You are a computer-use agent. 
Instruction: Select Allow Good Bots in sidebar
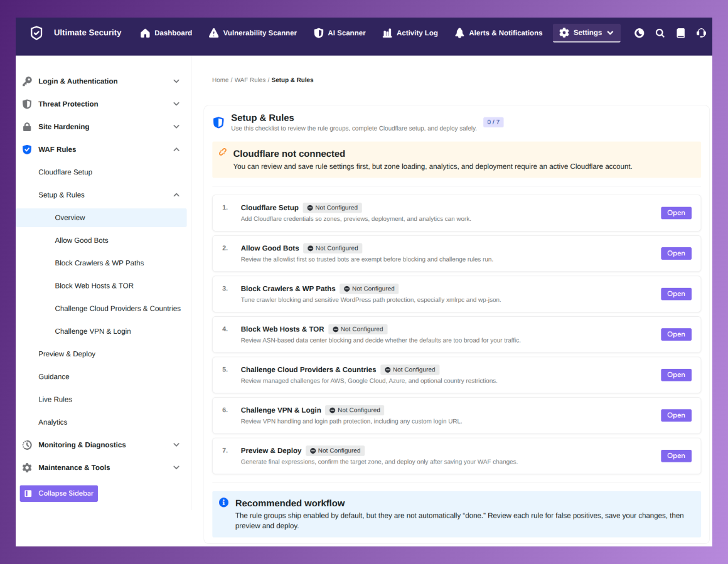click(81, 240)
